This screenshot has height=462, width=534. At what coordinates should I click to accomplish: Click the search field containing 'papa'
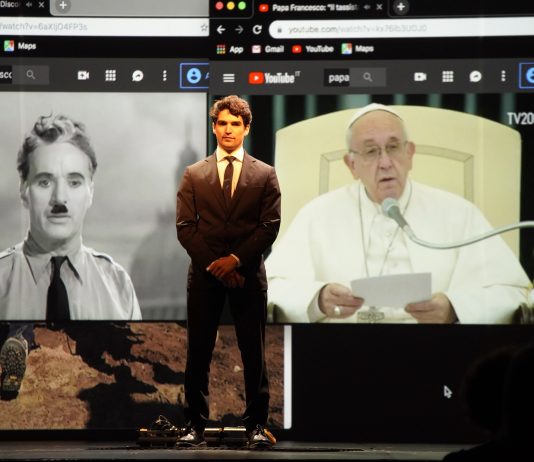(336, 78)
